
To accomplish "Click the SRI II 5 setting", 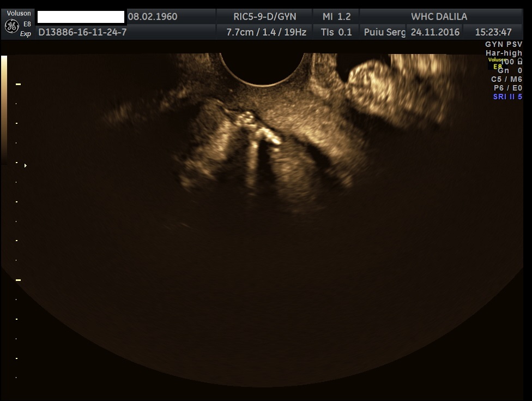I will 507,97.
